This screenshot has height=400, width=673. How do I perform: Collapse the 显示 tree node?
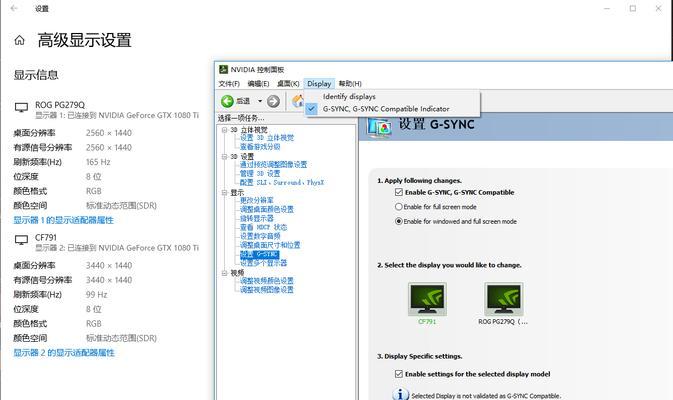pos(224,193)
